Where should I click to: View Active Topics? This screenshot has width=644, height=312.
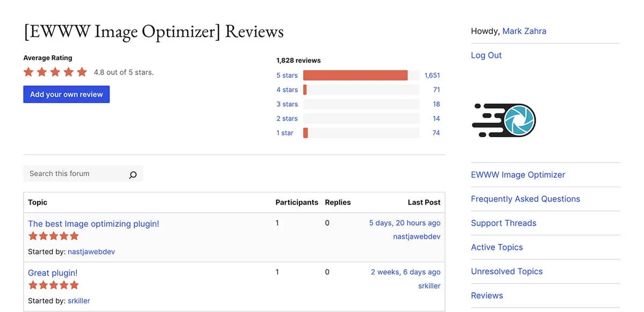pyautogui.click(x=497, y=247)
